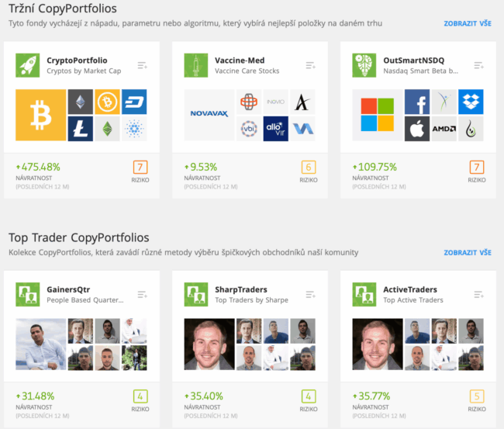This screenshot has height=429, width=504.
Task: Add Vaccine-Med to watchlist
Action: pos(310,66)
